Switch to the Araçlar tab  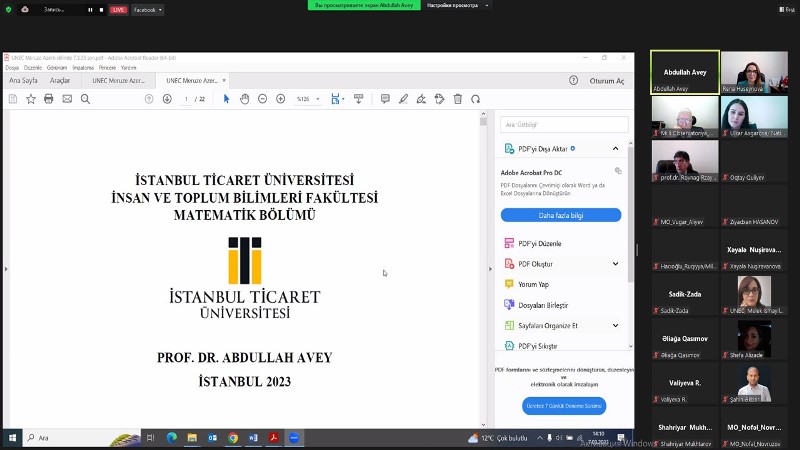(60, 81)
